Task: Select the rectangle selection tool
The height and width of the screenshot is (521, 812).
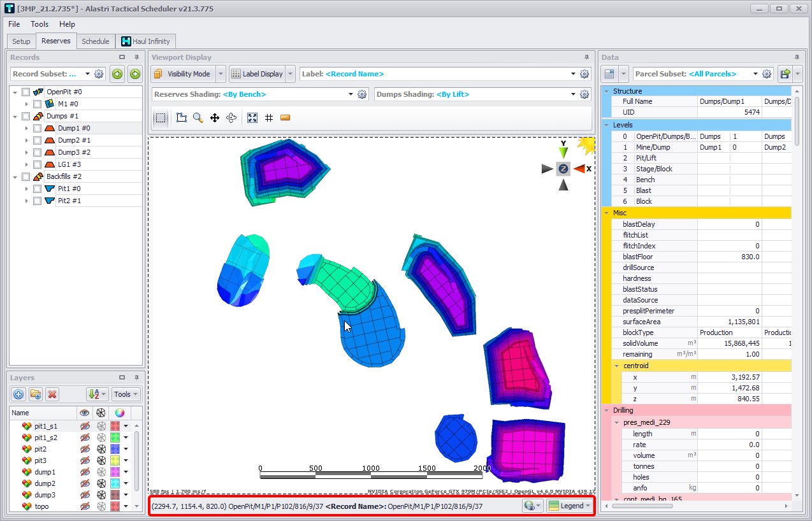Action: point(161,118)
